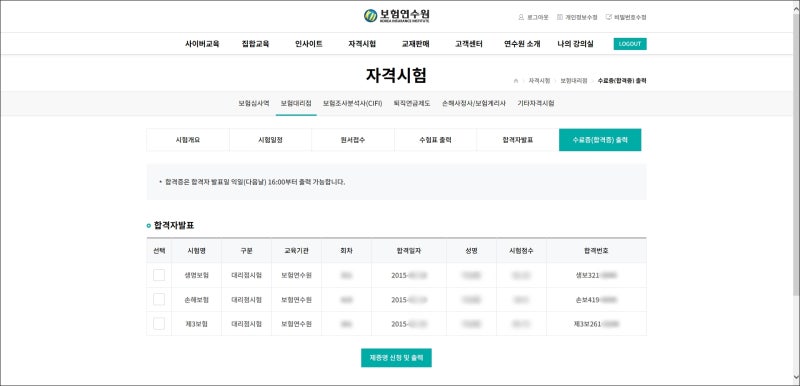The width and height of the screenshot is (800, 386).
Task: Select the 손해보험 row checkbox
Action: pos(159,299)
